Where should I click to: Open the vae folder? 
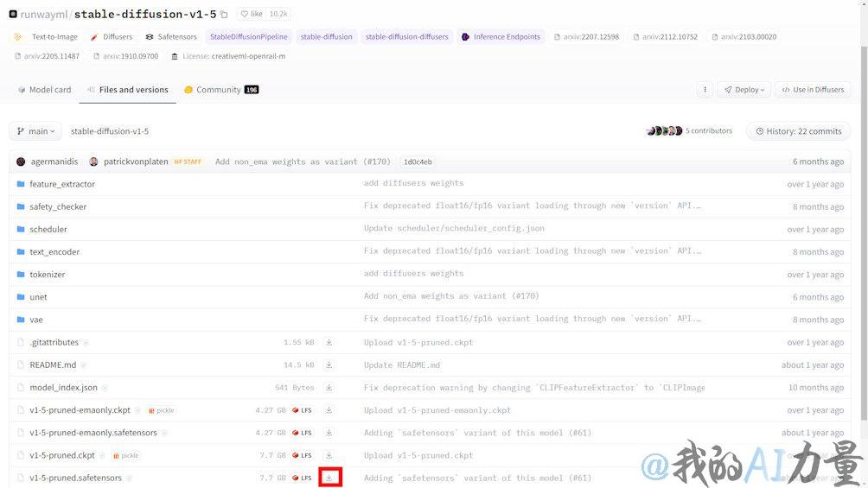(36, 320)
